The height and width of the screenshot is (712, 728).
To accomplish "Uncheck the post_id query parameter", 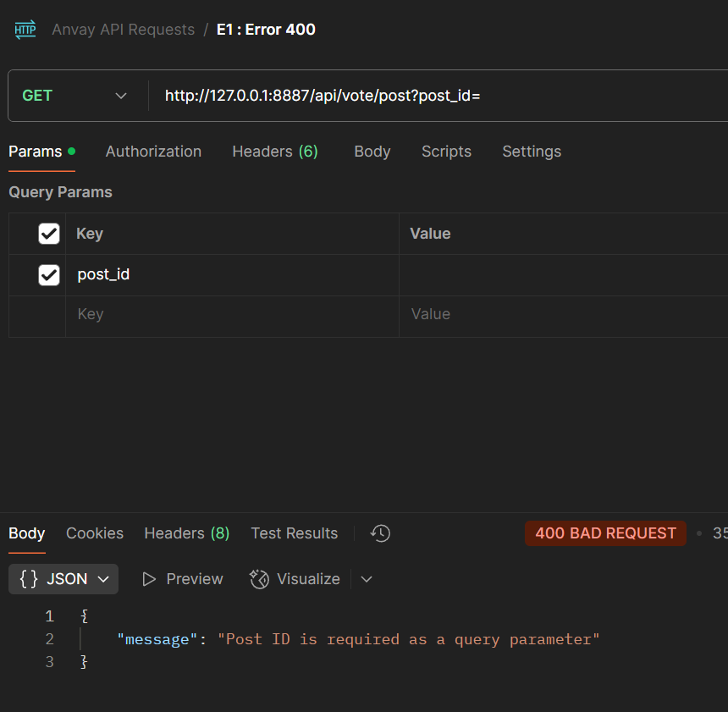I will pyautogui.click(x=48, y=274).
